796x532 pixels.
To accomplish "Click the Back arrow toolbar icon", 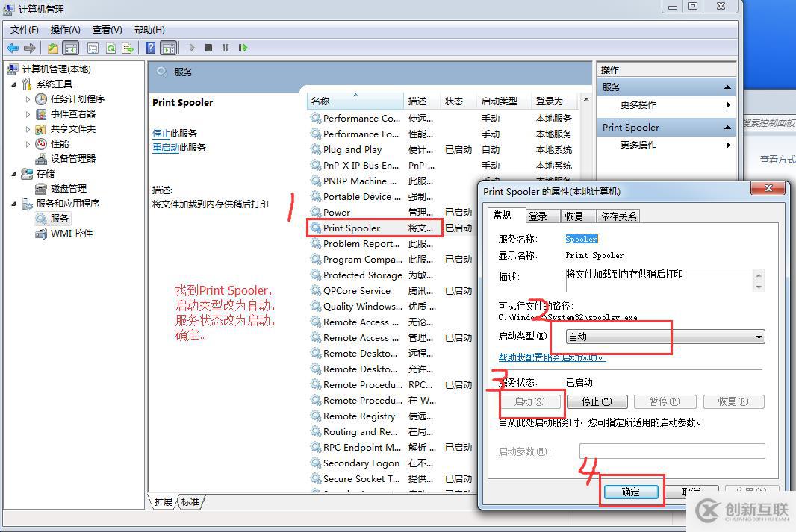I will click(13, 48).
